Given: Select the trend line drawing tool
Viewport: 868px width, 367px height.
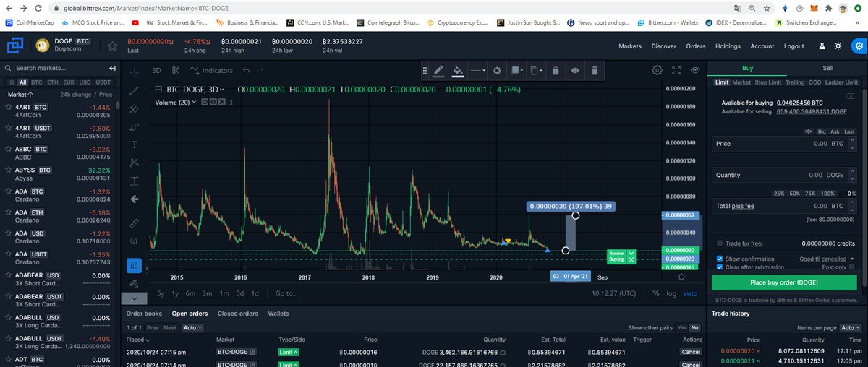Looking at the screenshot, I should pos(134,90).
